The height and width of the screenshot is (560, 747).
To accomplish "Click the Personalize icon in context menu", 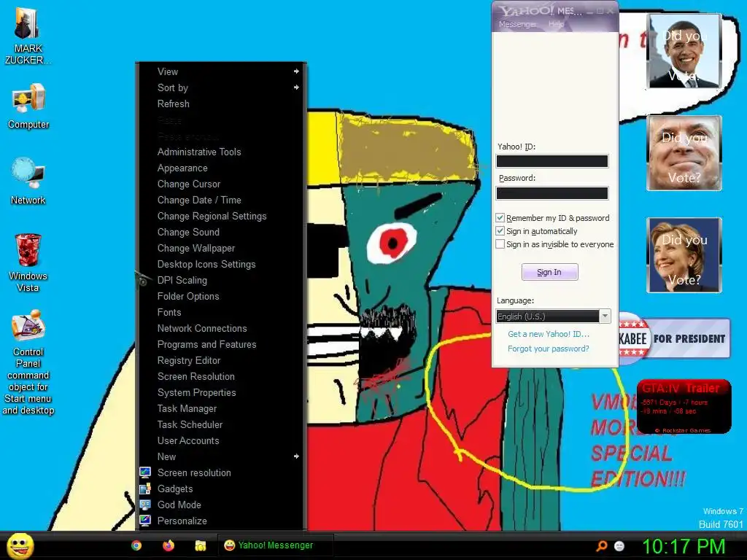I will point(145,521).
